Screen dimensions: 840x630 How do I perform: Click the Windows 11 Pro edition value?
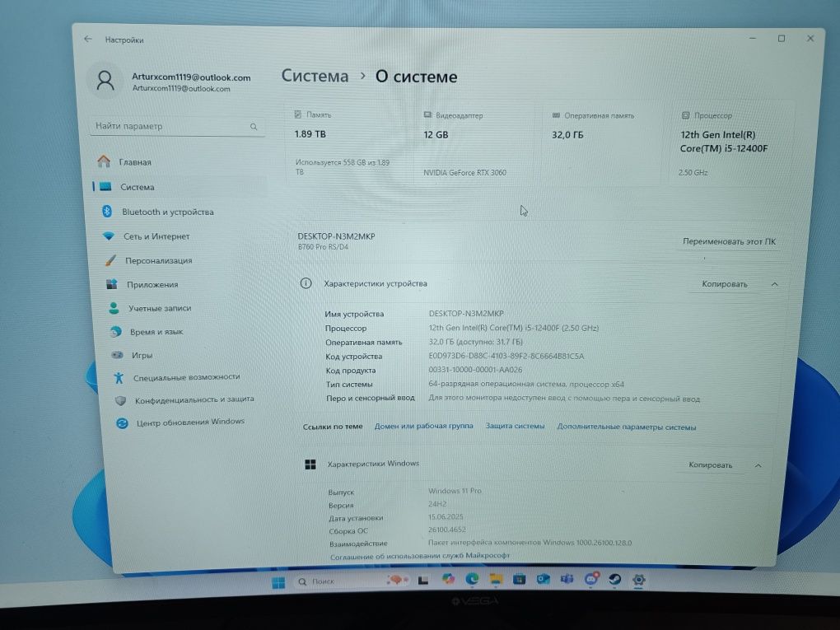(455, 491)
